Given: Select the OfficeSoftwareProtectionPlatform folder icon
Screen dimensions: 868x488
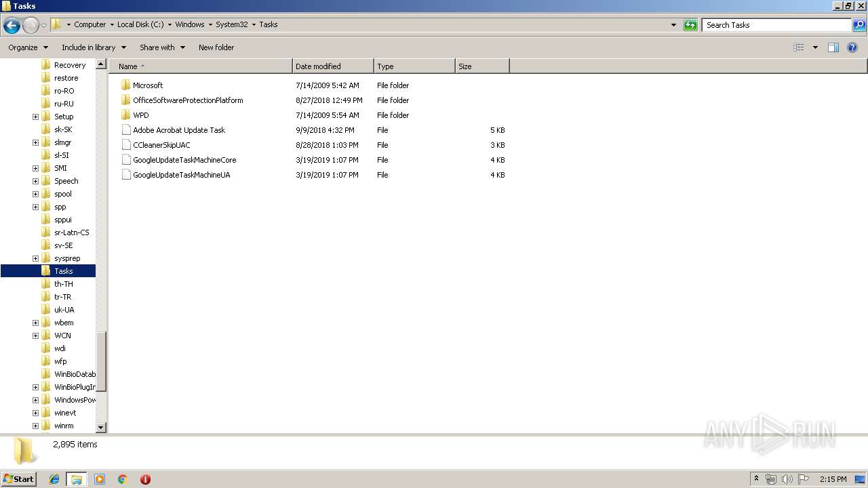Looking at the screenshot, I should (x=125, y=100).
